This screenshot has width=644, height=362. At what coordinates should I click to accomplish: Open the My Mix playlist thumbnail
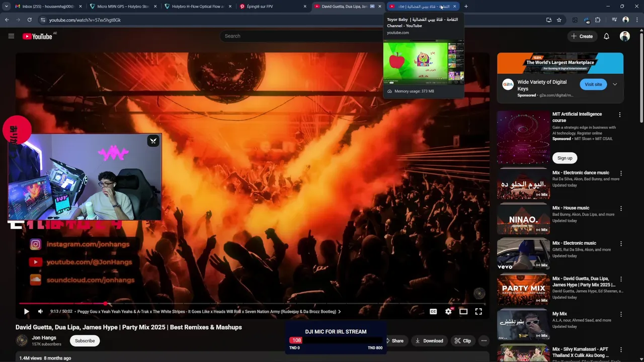pos(523,325)
